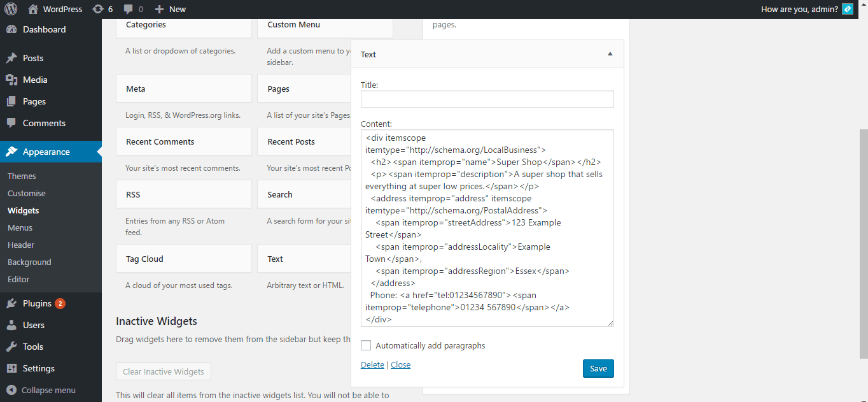Open the updates icon showing 6

(x=98, y=9)
